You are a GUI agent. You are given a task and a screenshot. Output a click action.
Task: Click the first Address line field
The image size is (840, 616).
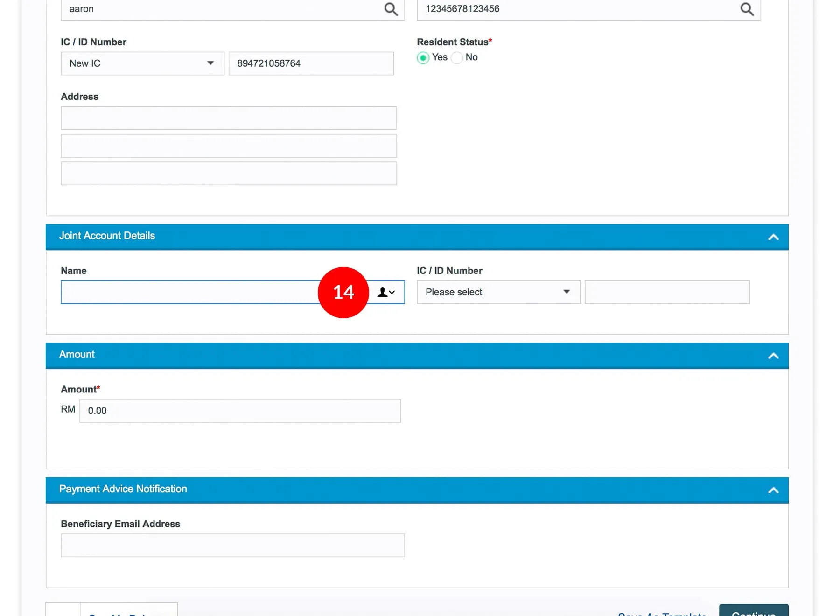(229, 118)
